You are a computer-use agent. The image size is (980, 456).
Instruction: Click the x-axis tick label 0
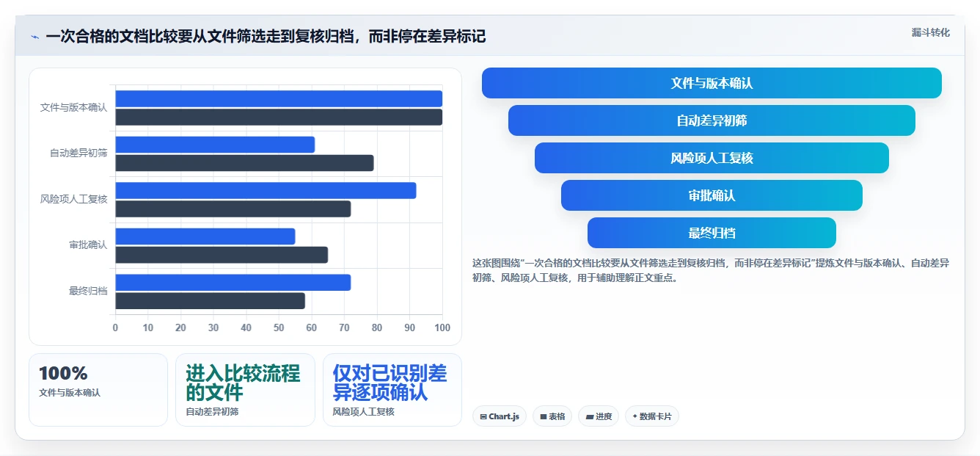[x=115, y=327]
